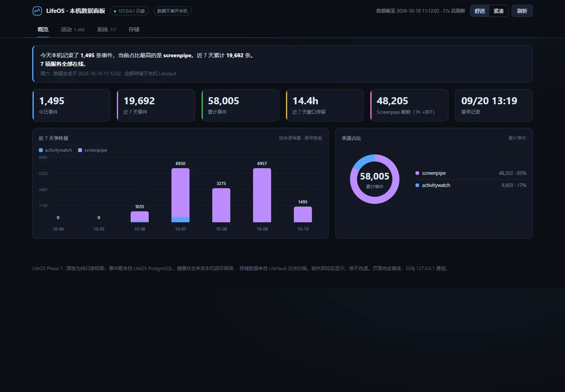
Task: Click the activitywatch row in 来源占比
Action: click(471, 185)
